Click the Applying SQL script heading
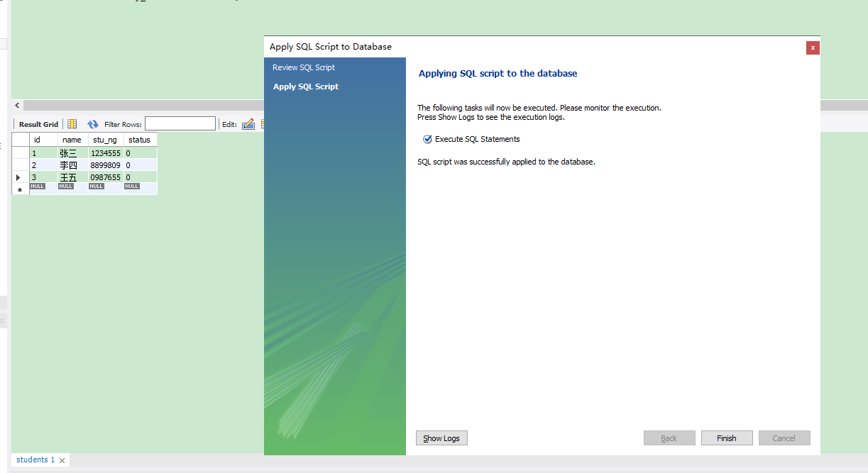The image size is (868, 473). pyautogui.click(x=498, y=73)
